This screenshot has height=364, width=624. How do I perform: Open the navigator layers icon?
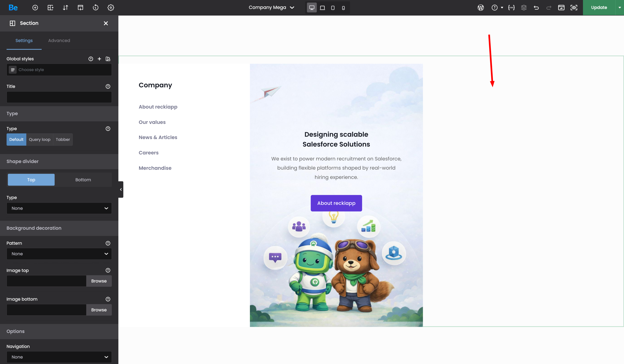pos(524,8)
